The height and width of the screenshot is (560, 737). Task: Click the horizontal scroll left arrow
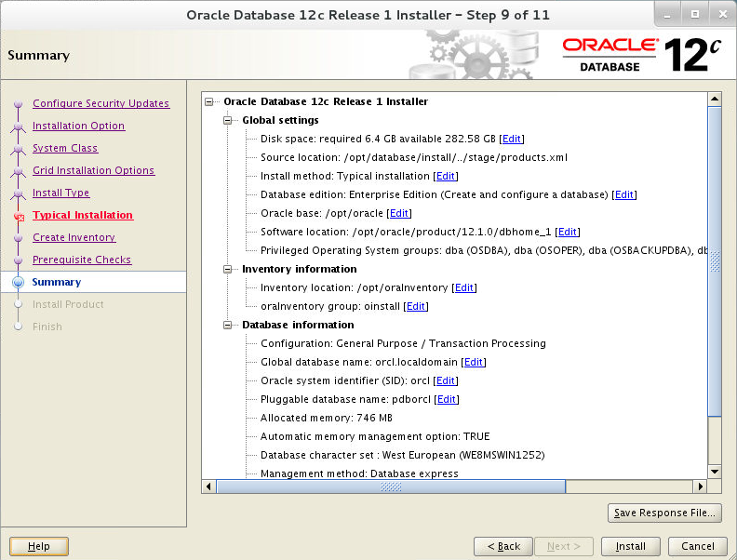click(x=208, y=487)
